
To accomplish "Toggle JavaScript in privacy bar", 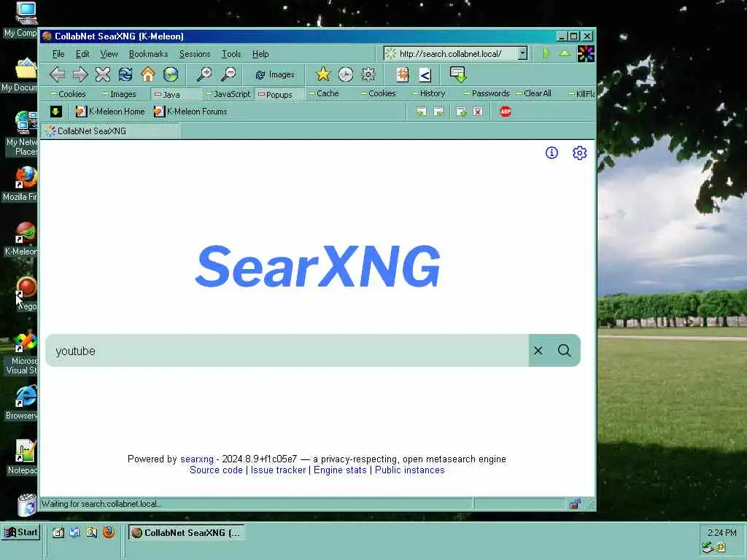I will point(228,94).
